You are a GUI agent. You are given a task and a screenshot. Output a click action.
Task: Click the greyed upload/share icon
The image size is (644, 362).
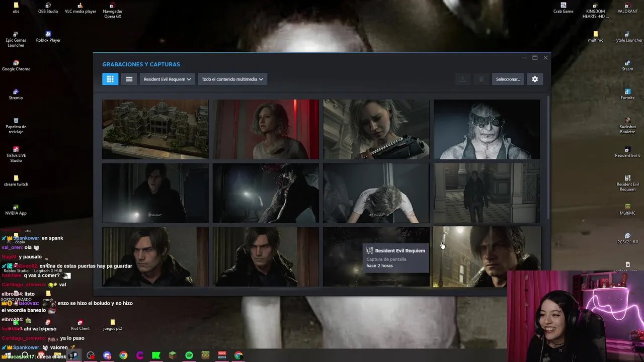pyautogui.click(x=462, y=79)
